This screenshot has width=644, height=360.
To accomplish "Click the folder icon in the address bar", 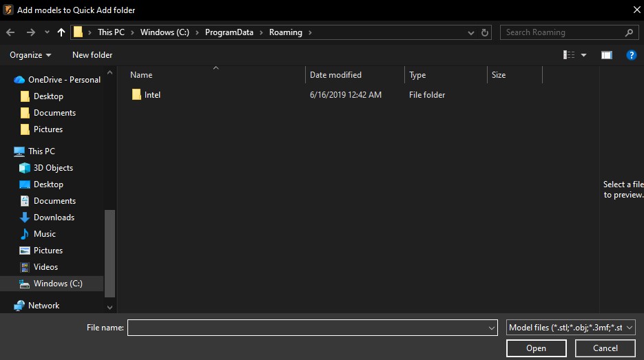I will (78, 32).
